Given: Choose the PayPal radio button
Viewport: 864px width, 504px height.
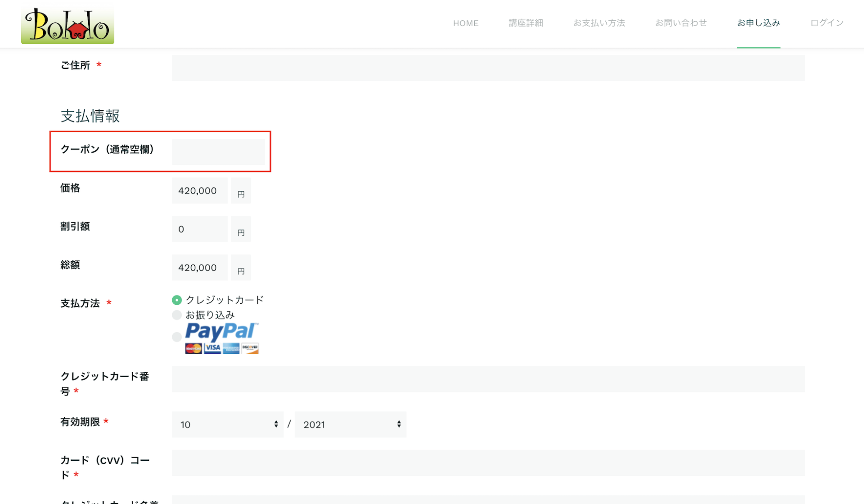Looking at the screenshot, I should [177, 337].
